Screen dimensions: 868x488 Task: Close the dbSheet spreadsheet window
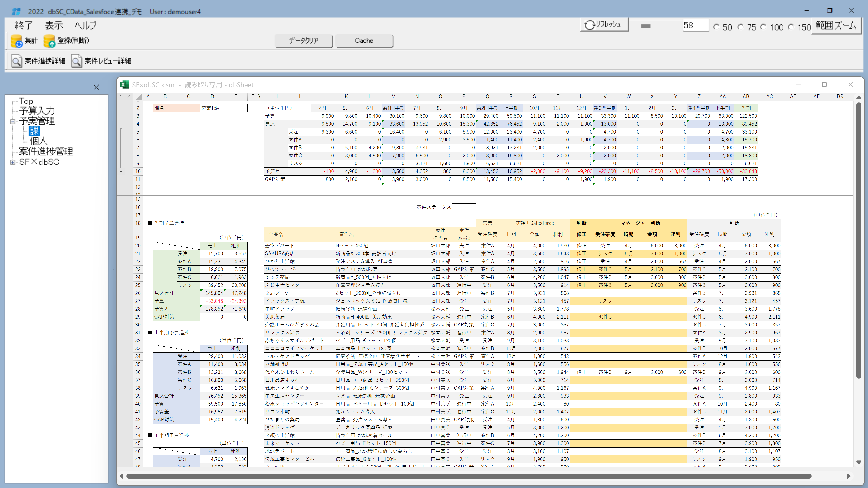[850, 84]
